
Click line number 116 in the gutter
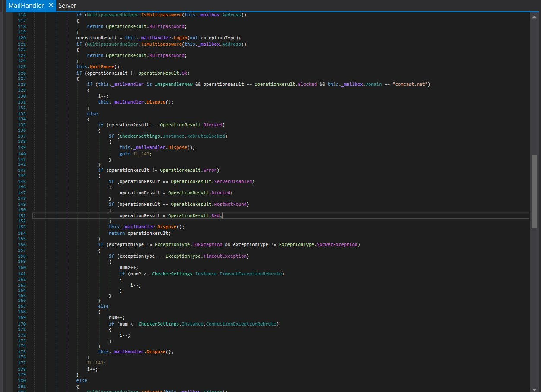(x=22, y=15)
